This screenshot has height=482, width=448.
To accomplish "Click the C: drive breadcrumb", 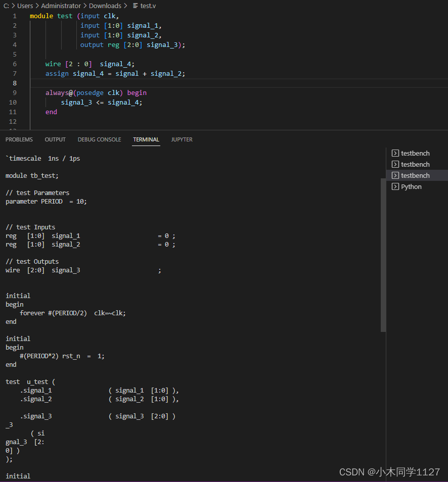I will click(x=6, y=6).
